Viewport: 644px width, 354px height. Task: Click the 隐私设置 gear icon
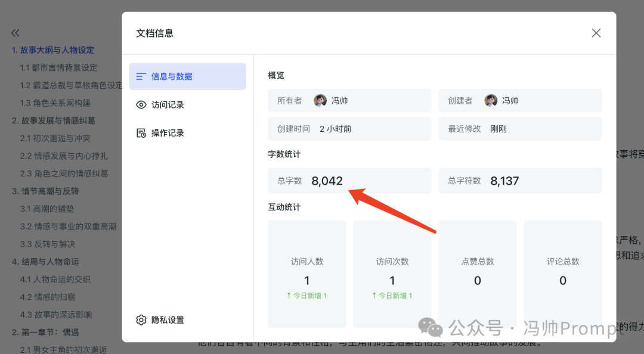pyautogui.click(x=141, y=320)
